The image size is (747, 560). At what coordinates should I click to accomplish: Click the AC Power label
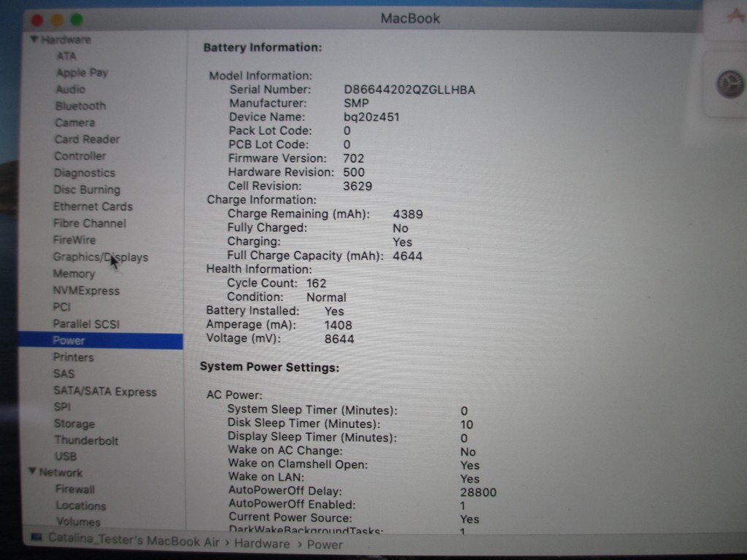coord(234,394)
